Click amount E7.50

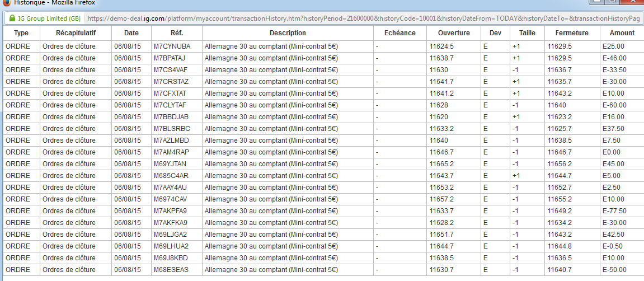pyautogui.click(x=612, y=140)
